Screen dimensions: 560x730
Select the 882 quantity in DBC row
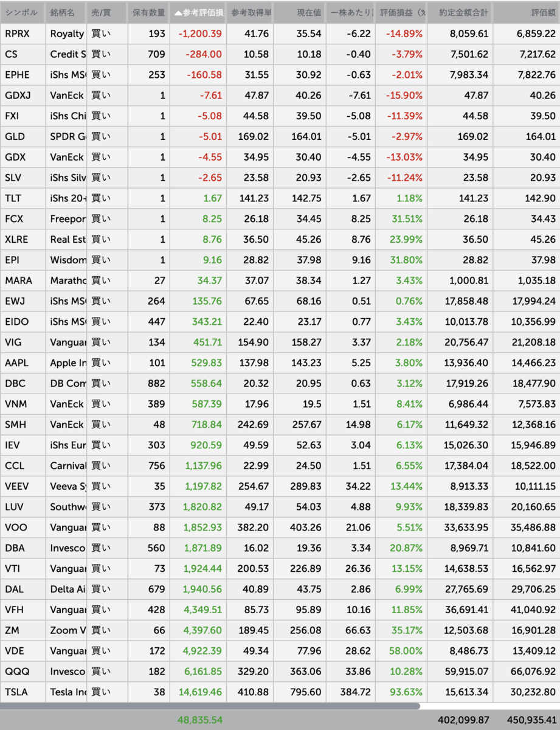(156, 384)
